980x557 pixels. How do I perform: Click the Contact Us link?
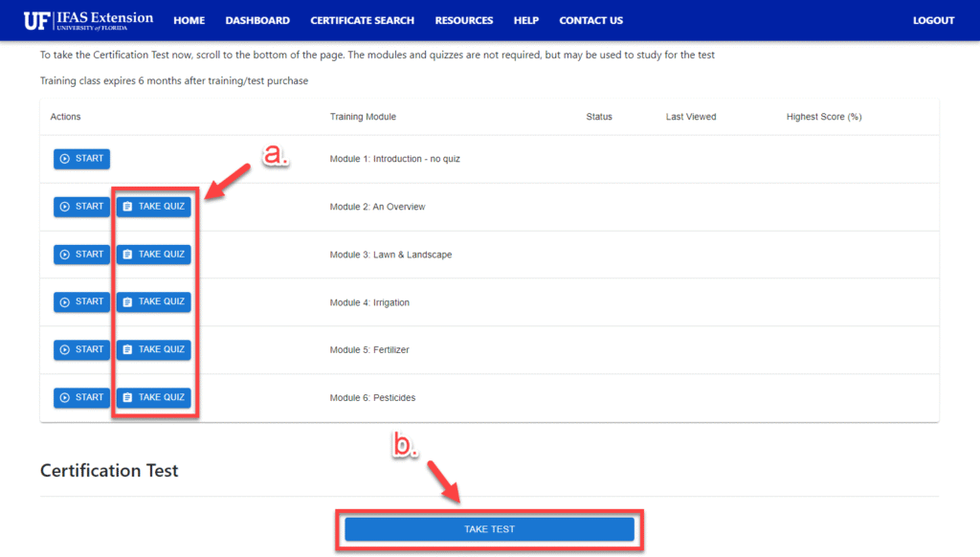click(x=590, y=21)
